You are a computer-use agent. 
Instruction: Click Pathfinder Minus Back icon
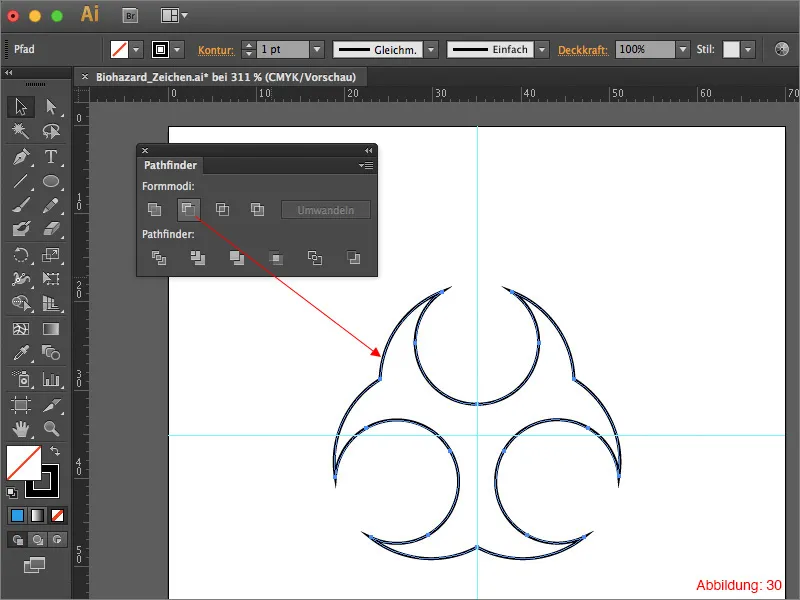point(353,258)
